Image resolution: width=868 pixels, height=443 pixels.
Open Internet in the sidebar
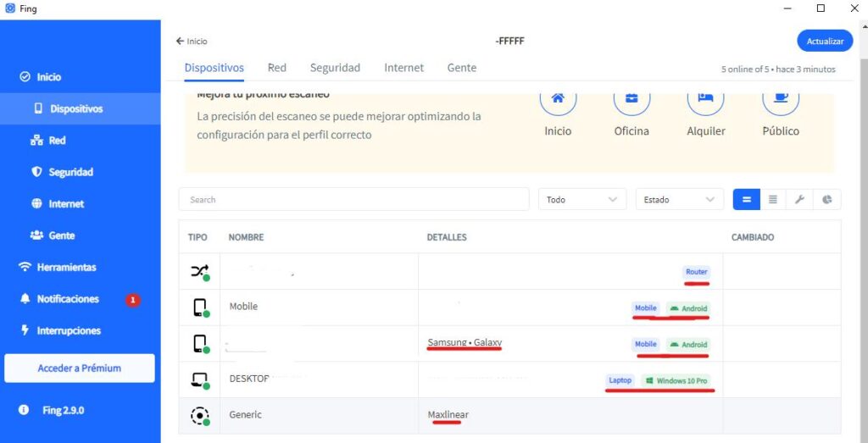pyautogui.click(x=58, y=203)
